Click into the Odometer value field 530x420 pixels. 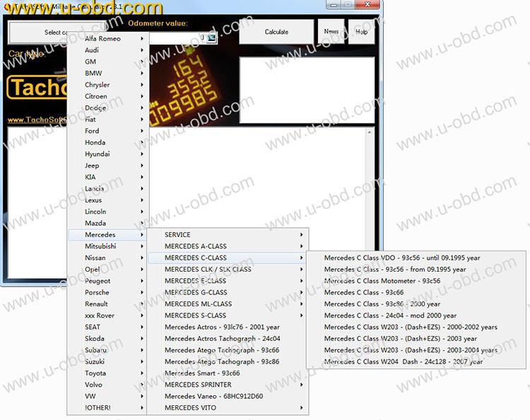pyautogui.click(x=178, y=37)
